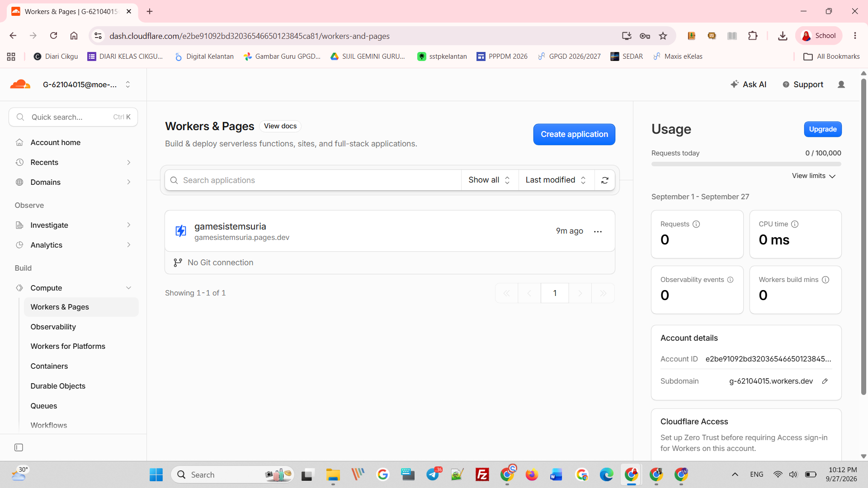
Task: Open Microsoft Word from the taskbar
Action: 556,475
